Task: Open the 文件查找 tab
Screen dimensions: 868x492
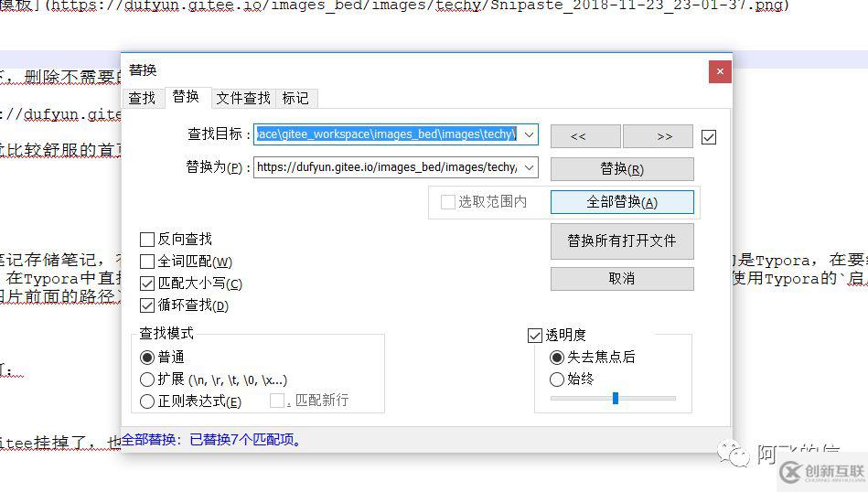Action: (243, 98)
